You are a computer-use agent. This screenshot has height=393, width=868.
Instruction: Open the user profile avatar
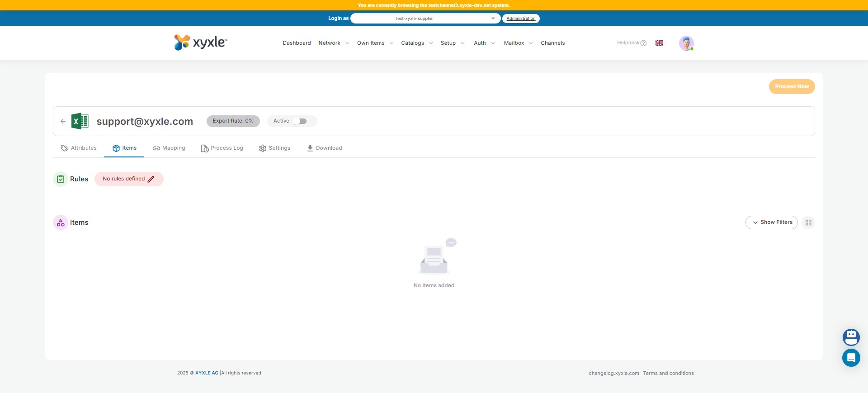point(686,43)
